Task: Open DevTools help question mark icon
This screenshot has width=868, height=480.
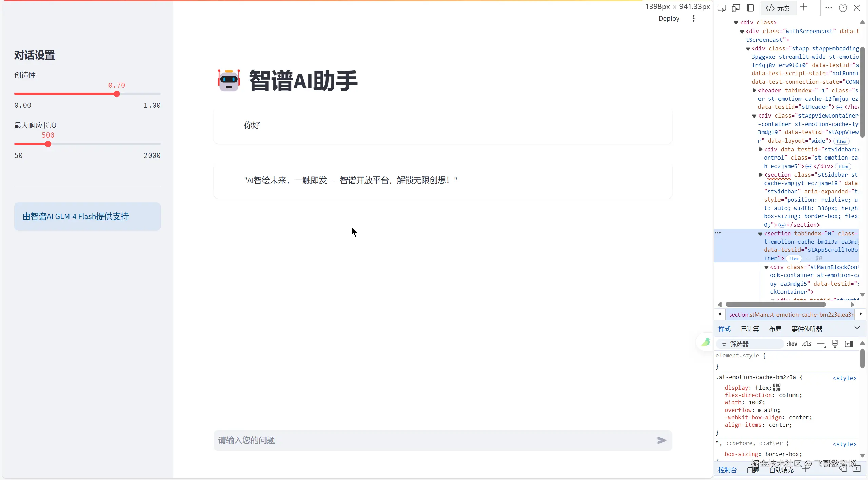Action: pyautogui.click(x=843, y=8)
